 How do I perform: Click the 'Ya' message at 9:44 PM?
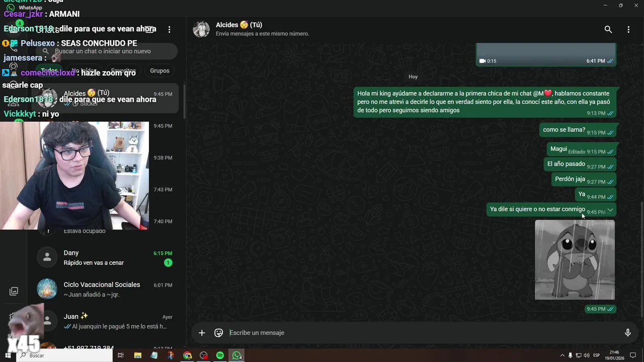[595, 195]
